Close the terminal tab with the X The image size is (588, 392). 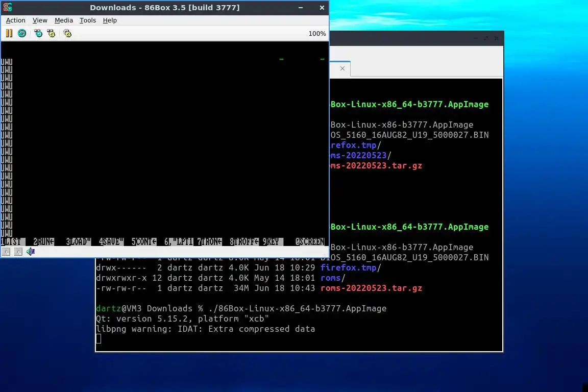tap(342, 68)
